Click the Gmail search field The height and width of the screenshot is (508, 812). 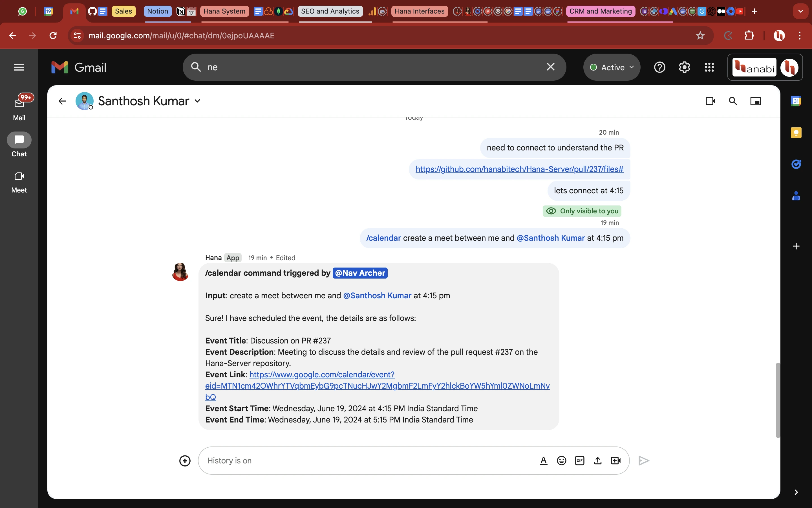[374, 67]
